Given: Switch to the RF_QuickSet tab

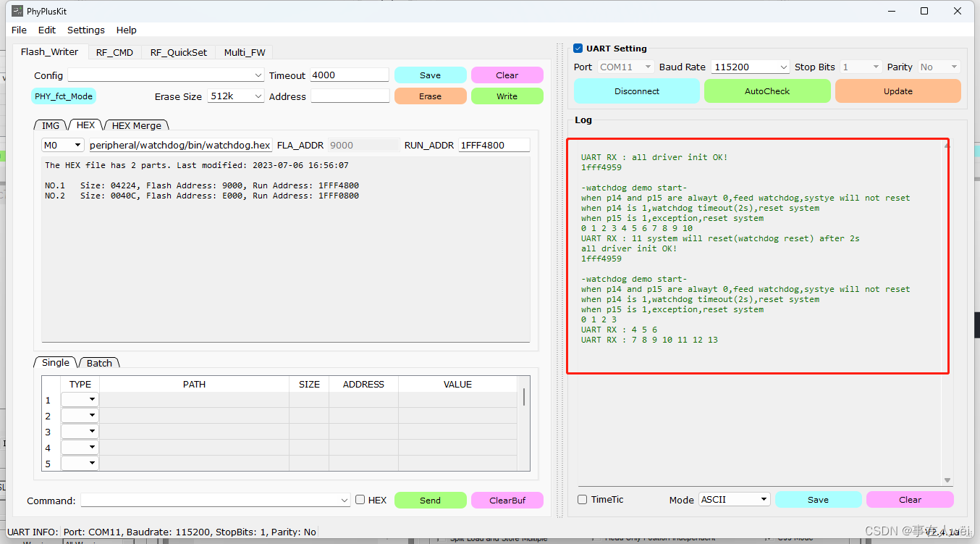Looking at the screenshot, I should pos(179,52).
